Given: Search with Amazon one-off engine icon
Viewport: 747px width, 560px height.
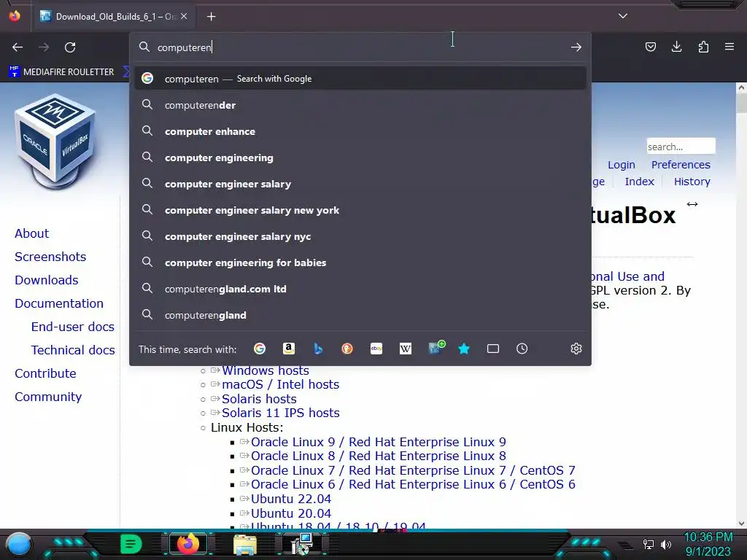Looking at the screenshot, I should point(289,349).
